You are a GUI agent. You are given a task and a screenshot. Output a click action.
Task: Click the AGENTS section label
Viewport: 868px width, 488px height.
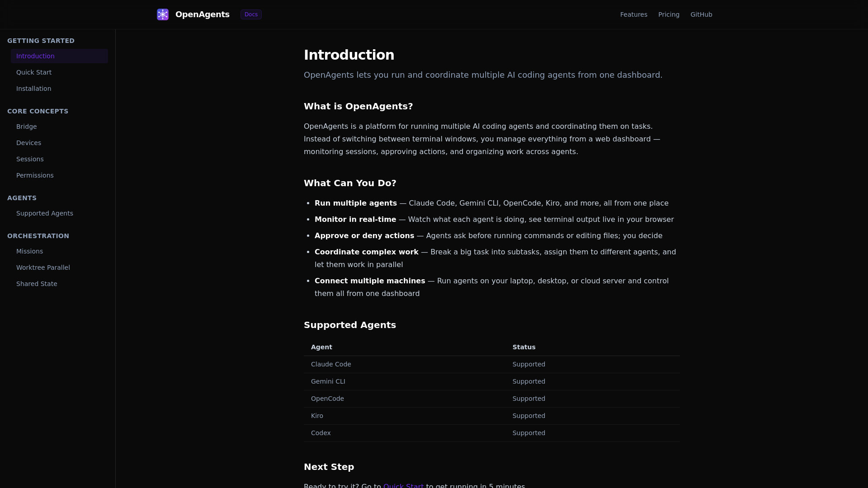(x=22, y=198)
